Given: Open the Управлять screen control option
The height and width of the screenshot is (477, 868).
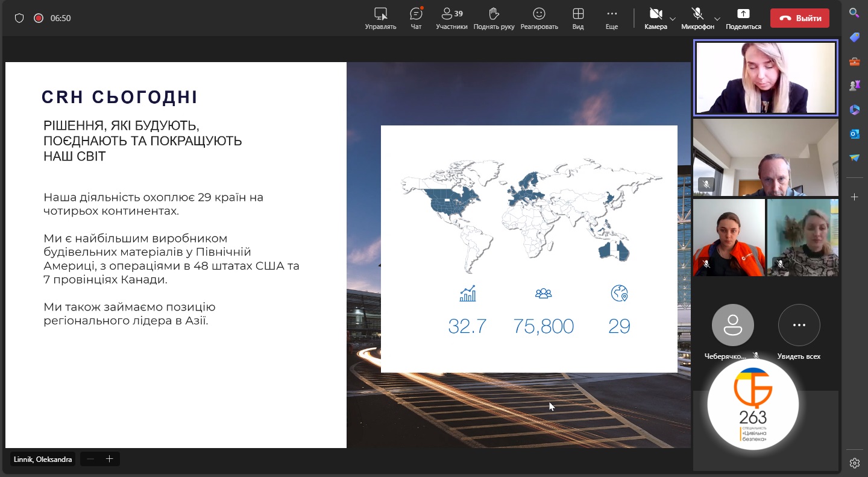Looking at the screenshot, I should pos(380,19).
